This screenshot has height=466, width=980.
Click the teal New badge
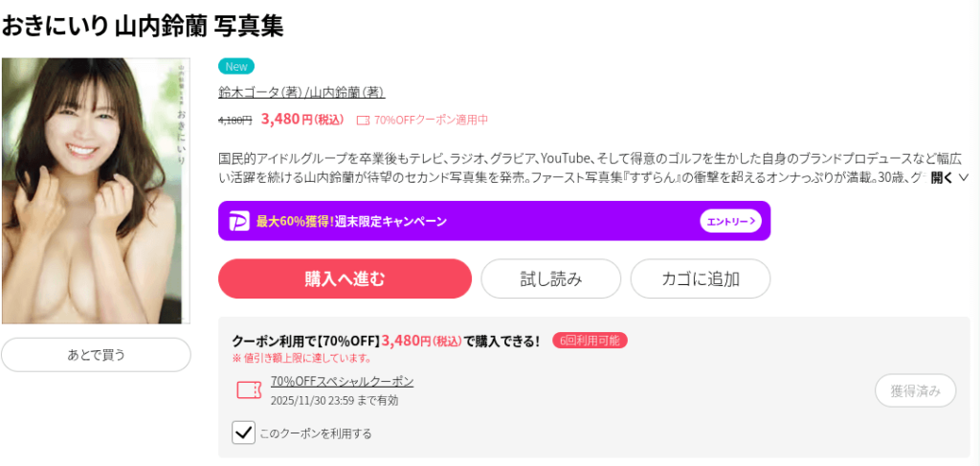(x=235, y=67)
